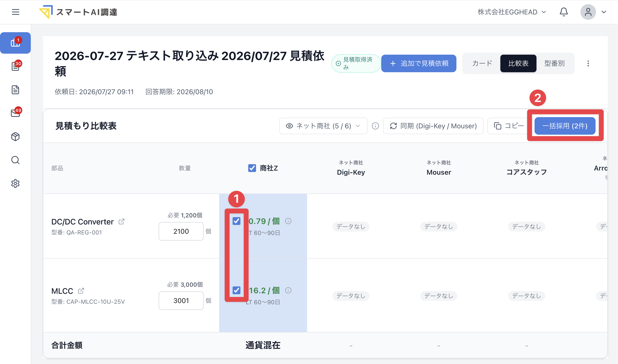
Task: Open external link icon beside MLCC
Action: (x=81, y=291)
